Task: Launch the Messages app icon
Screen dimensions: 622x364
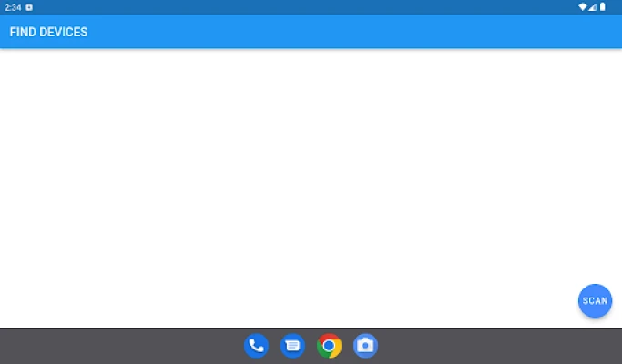Action: point(292,346)
